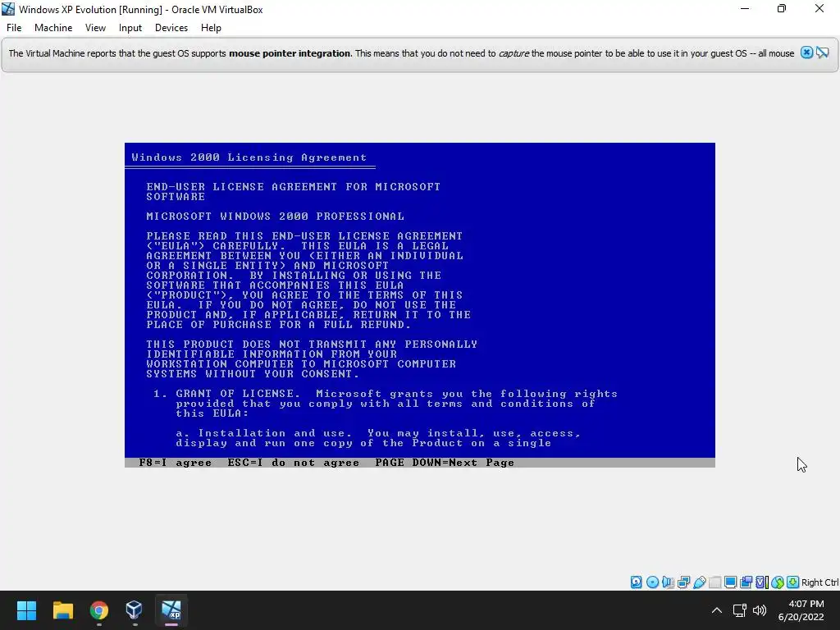Select the running XP VM taskbar icon

pyautogui.click(x=171, y=610)
